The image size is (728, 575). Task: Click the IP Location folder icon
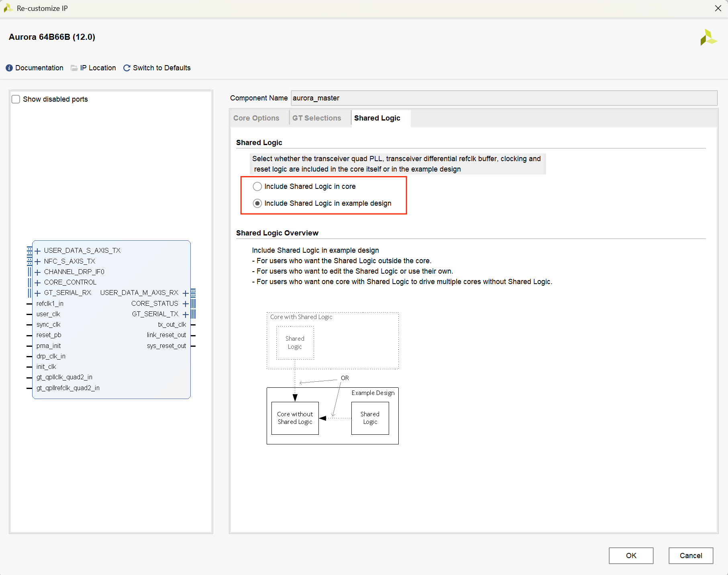tap(74, 68)
